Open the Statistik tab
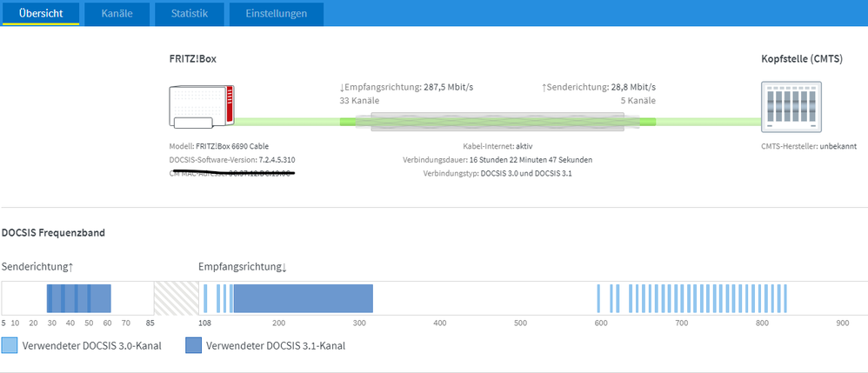 (x=190, y=14)
